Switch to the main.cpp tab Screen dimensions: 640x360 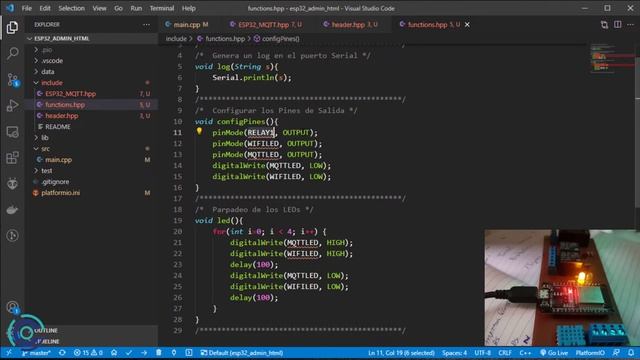coord(187,24)
